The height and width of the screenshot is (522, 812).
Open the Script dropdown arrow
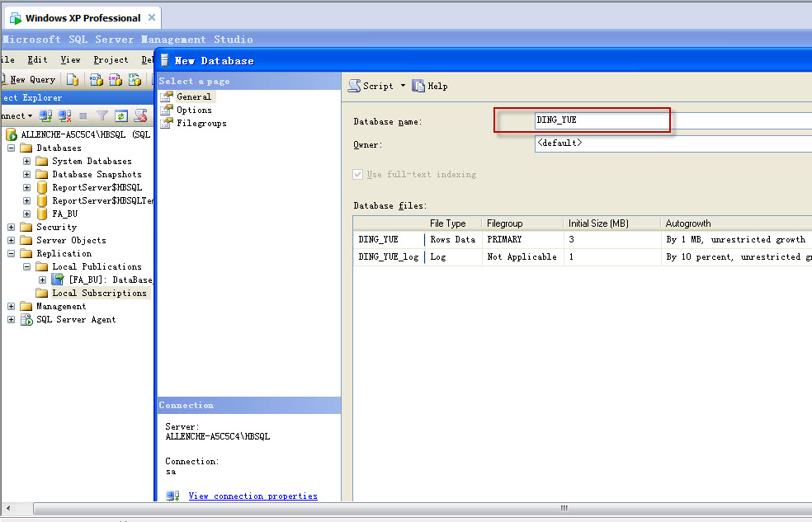tap(403, 86)
